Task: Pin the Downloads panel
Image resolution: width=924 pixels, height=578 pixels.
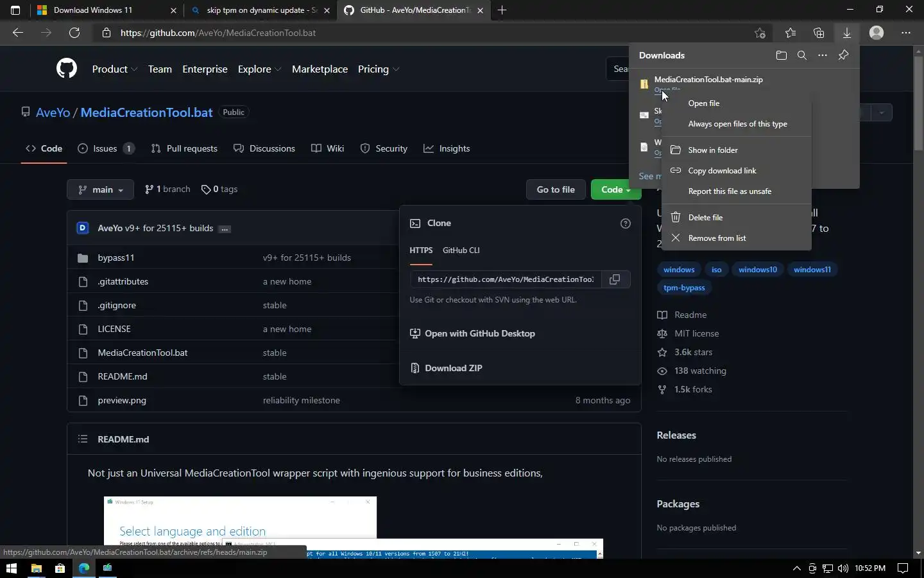Action: pos(843,55)
